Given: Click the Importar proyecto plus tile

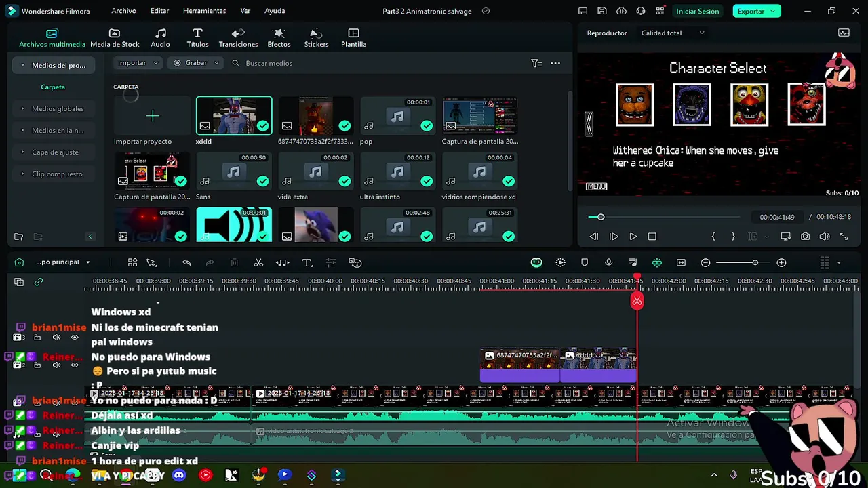Looking at the screenshot, I should tap(153, 116).
